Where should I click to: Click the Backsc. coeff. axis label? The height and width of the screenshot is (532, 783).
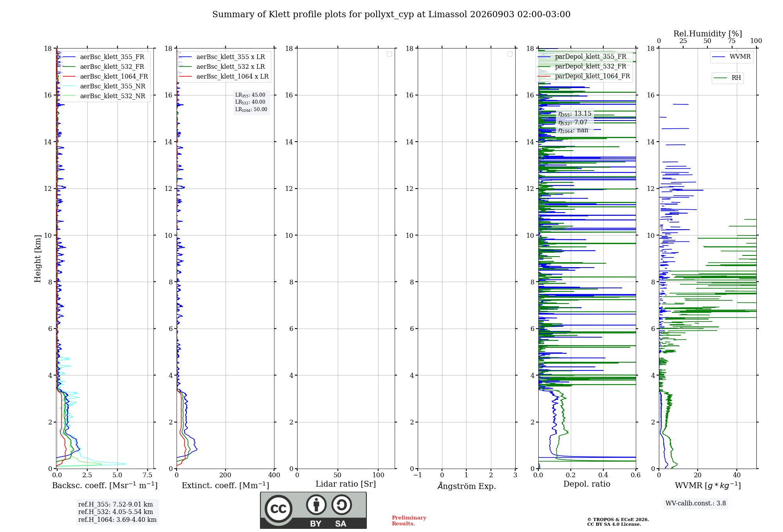pos(105,485)
